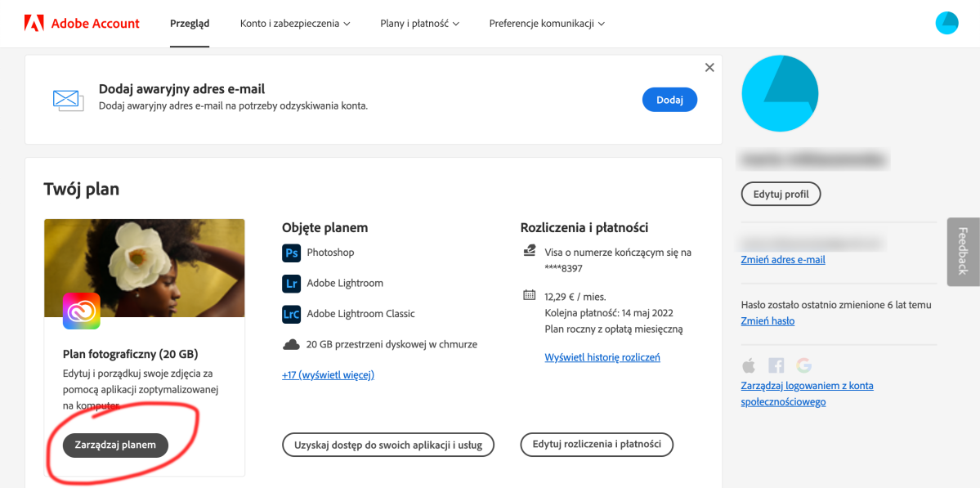Click Plan fotograficzny (20 GB) title
The height and width of the screenshot is (488, 980).
click(131, 354)
